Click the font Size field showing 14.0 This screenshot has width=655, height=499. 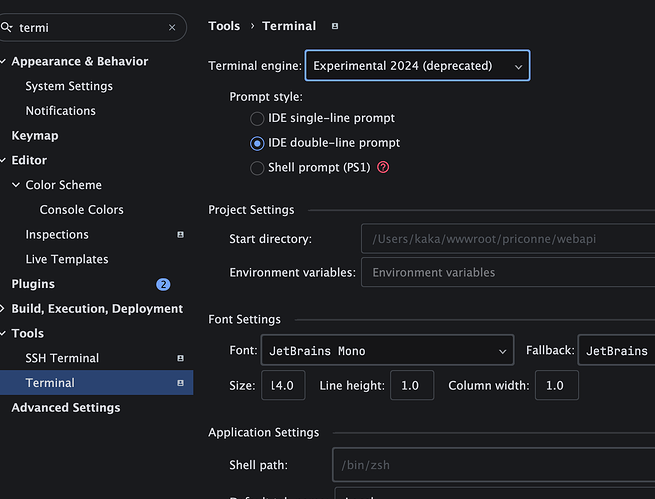coord(283,385)
